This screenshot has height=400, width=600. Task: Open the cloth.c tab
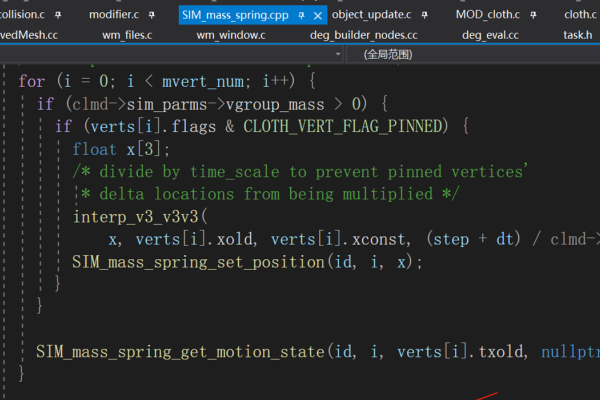(580, 15)
